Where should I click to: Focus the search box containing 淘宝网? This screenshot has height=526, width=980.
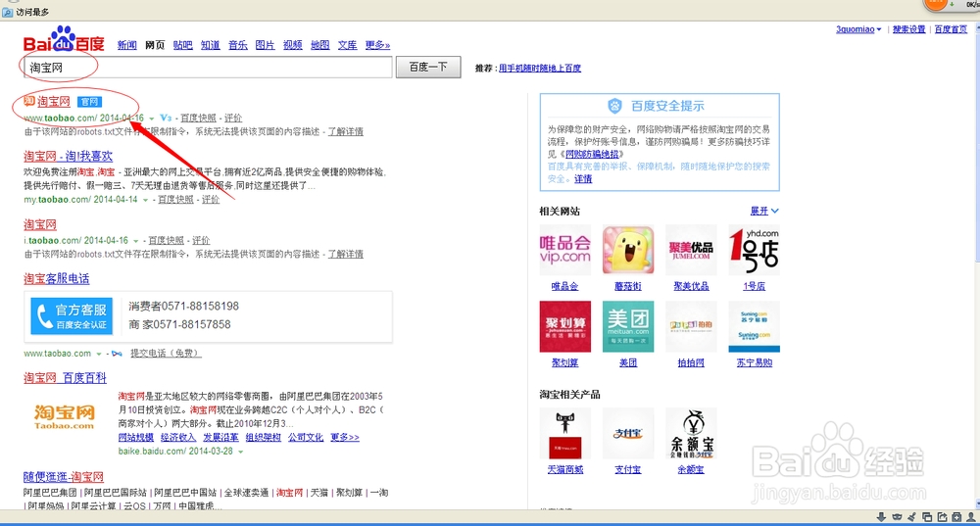pos(208,68)
